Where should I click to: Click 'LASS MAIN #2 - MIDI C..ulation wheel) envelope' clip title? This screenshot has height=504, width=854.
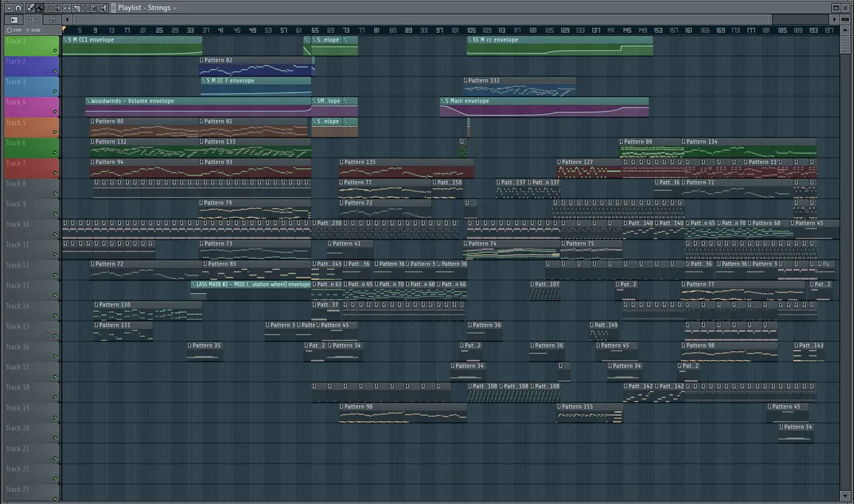(253, 285)
